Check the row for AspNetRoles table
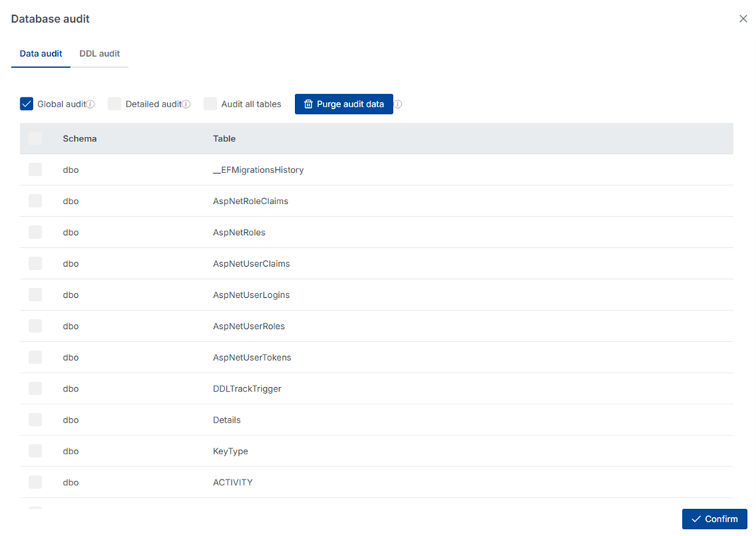The width and height of the screenshot is (756, 536). coord(36,232)
